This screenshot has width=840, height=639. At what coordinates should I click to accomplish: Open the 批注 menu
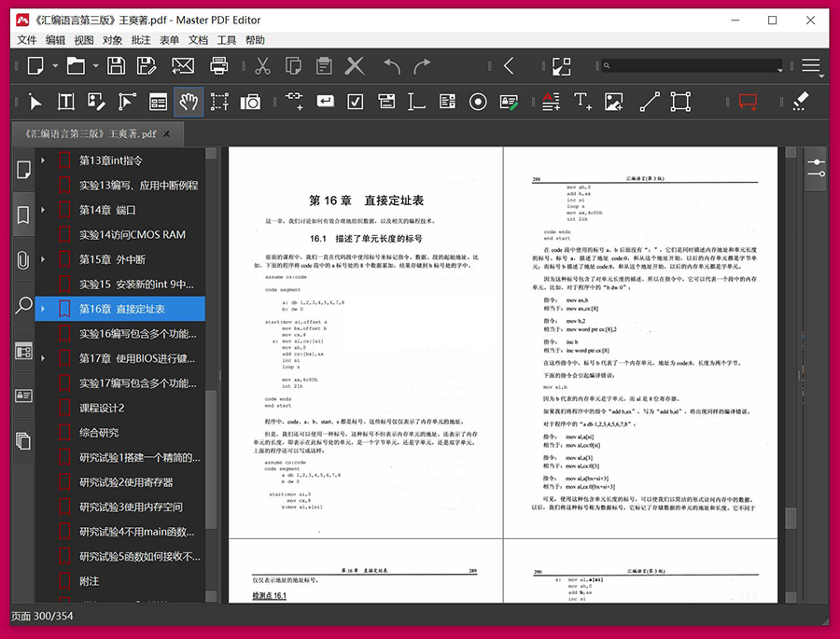(x=141, y=40)
